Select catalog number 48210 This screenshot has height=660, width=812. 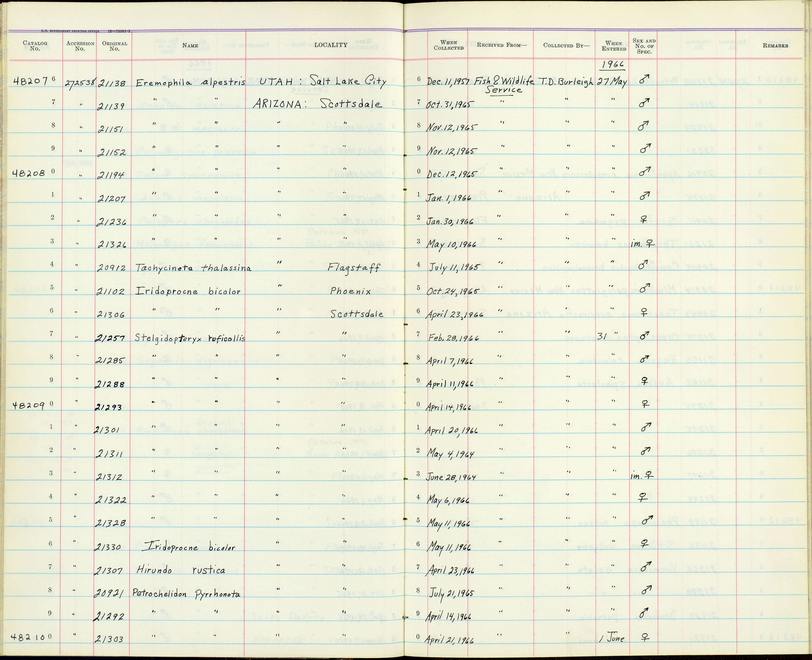click(x=27, y=636)
